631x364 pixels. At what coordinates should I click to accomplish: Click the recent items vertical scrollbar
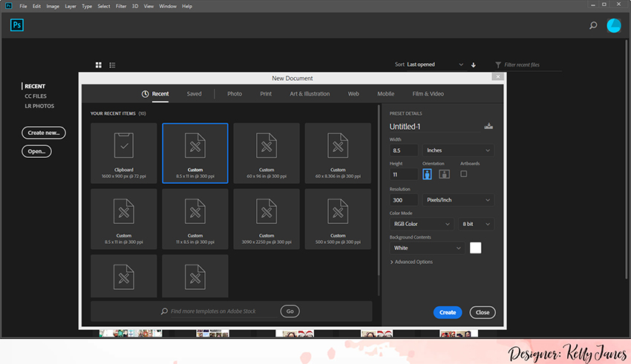379,191
